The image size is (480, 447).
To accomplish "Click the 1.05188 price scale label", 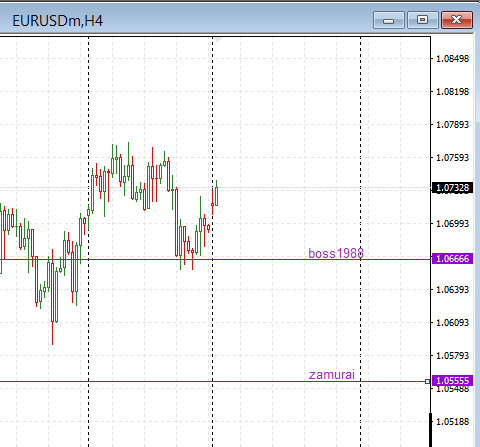I will click(452, 421).
